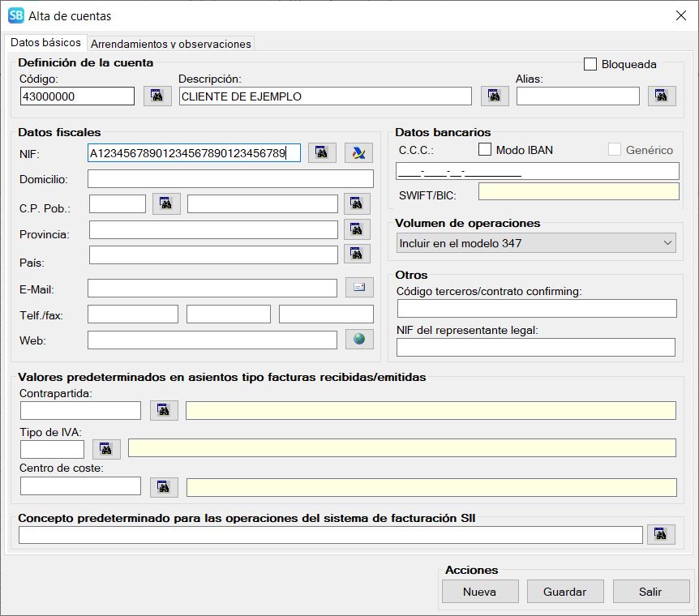The width and height of the screenshot is (699, 616).
Task: Tick the Bloqueada checkbox
Action: pos(590,64)
